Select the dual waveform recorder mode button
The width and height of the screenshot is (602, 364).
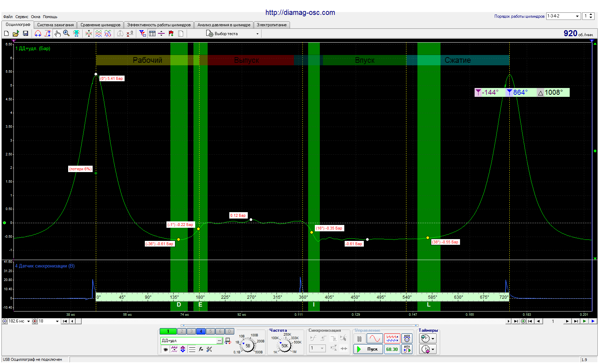tap(392, 339)
